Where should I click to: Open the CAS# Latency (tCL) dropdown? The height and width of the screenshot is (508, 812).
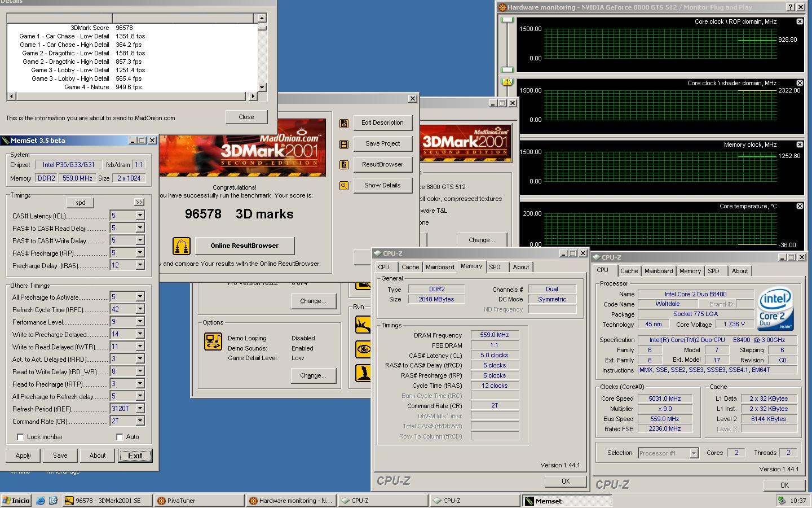(140, 215)
